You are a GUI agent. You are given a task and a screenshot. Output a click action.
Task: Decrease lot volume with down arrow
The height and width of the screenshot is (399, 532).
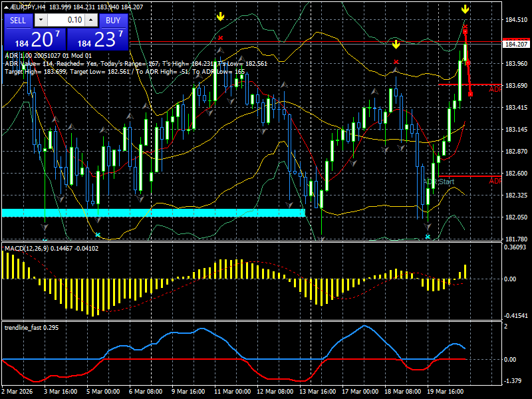coord(41,20)
